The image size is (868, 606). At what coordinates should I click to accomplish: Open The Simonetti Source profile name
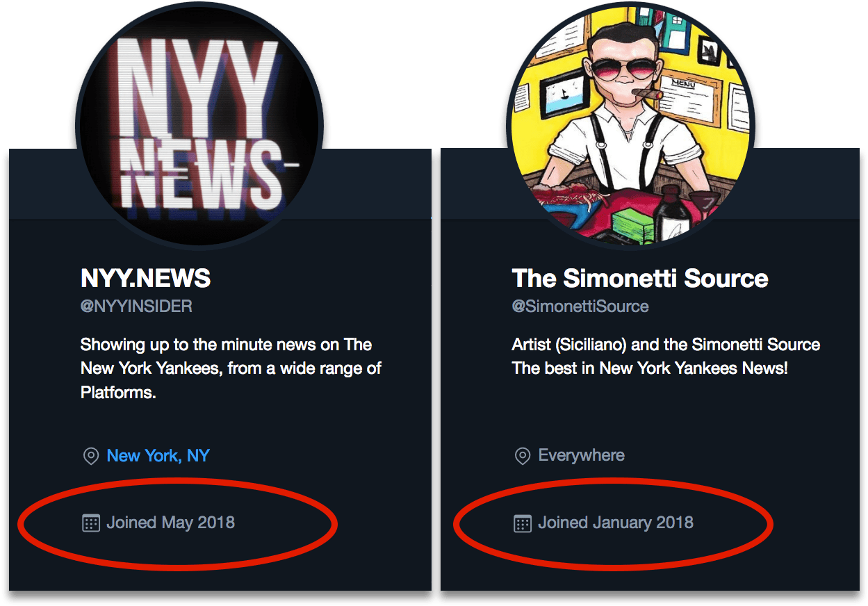coord(640,279)
